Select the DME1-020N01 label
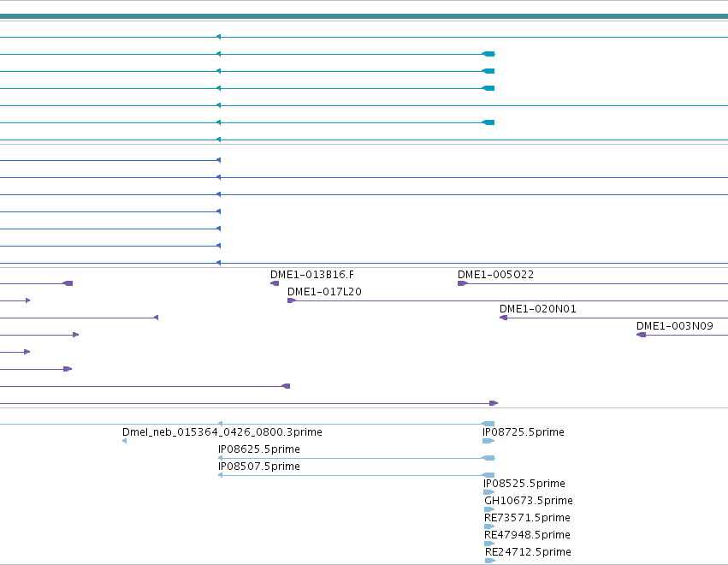The width and height of the screenshot is (728, 565). pos(537,309)
